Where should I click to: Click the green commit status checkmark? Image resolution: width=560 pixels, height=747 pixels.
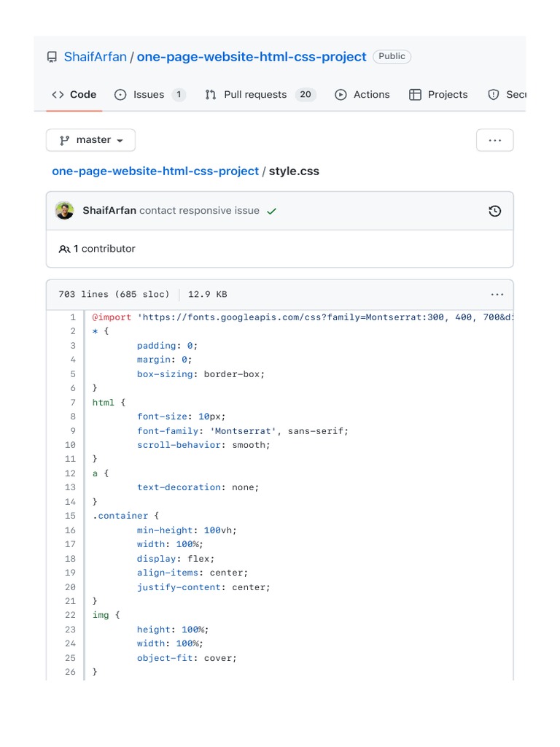(x=272, y=212)
